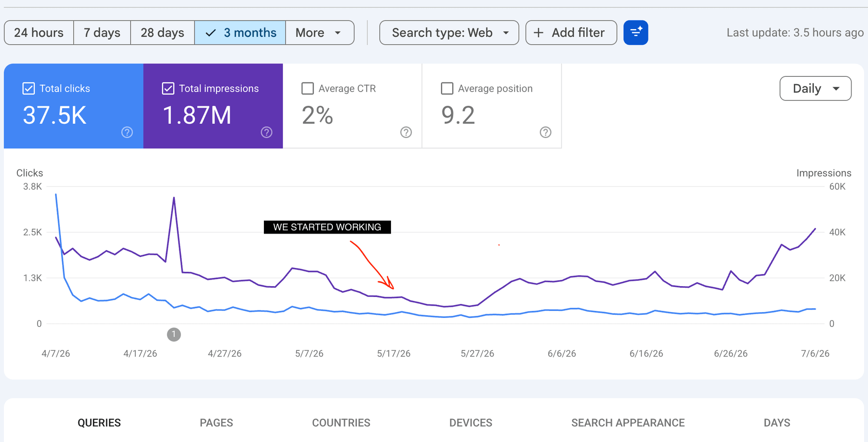This screenshot has width=868, height=442.
Task: Click the plus icon in Add filter
Action: click(538, 33)
